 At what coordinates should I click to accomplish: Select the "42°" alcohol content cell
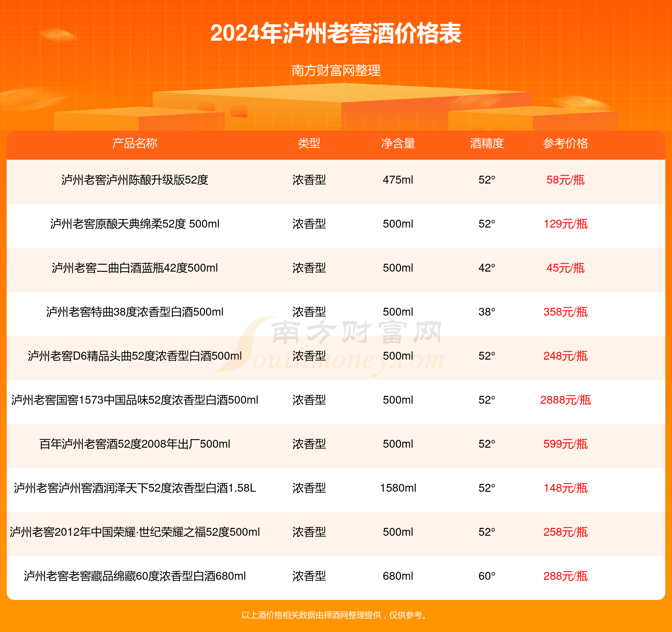(487, 268)
